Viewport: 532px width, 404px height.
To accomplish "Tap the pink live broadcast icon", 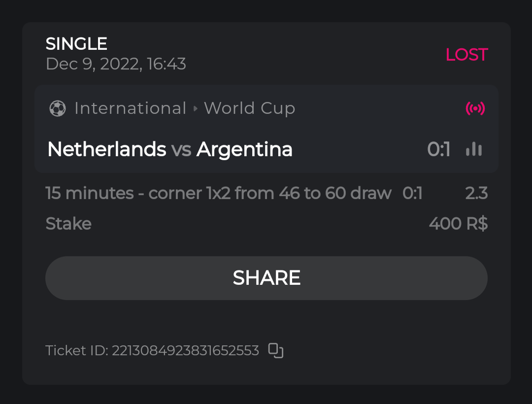I will 475,108.
